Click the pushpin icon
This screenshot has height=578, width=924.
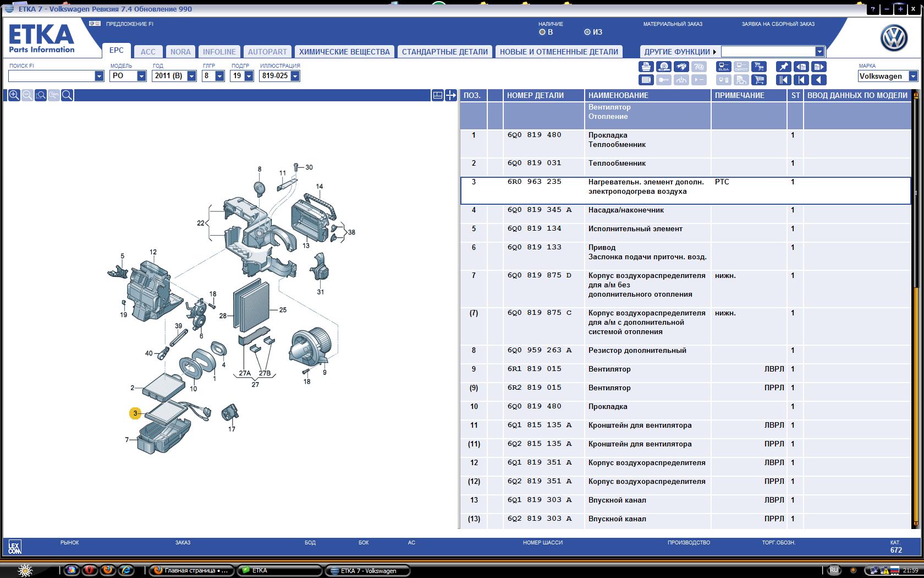tap(783, 67)
